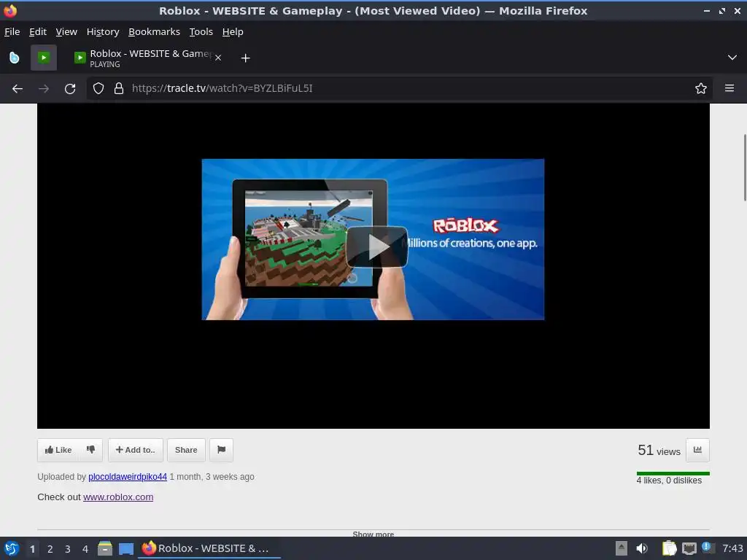Go back to previous page

18,88
